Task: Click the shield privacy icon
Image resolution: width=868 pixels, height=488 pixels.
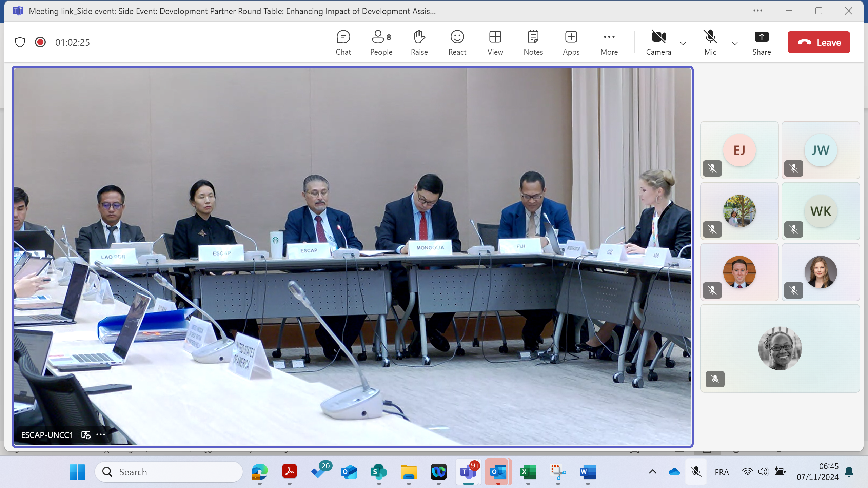Action: [20, 42]
